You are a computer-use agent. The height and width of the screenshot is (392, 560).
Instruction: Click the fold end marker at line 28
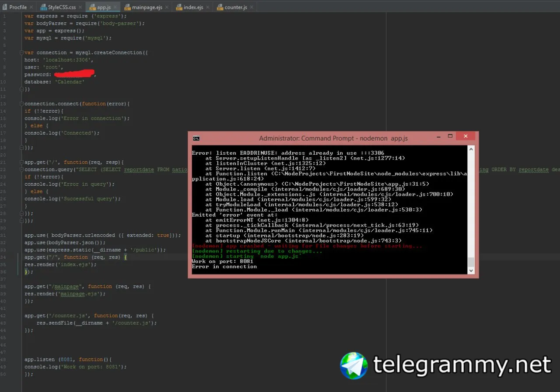(21, 213)
